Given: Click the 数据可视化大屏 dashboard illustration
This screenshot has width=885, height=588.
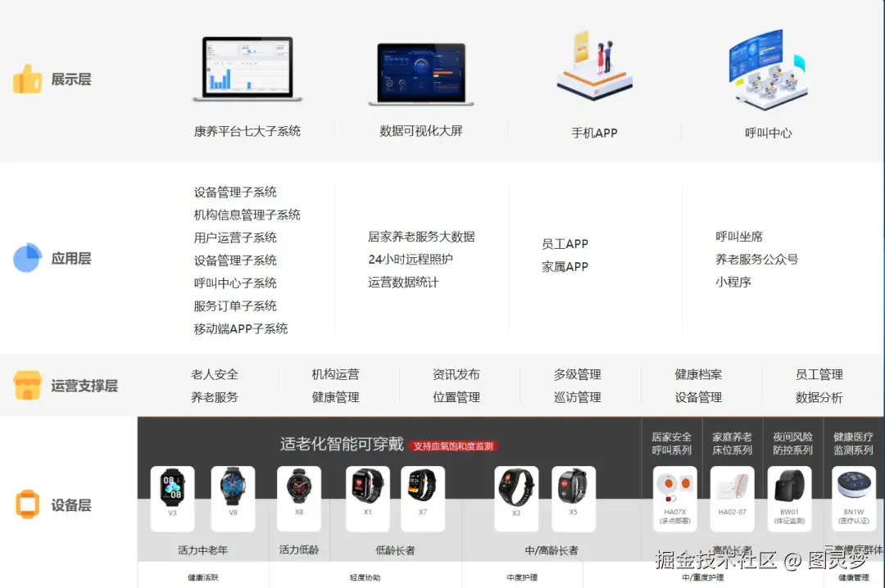Looking at the screenshot, I should (x=420, y=72).
